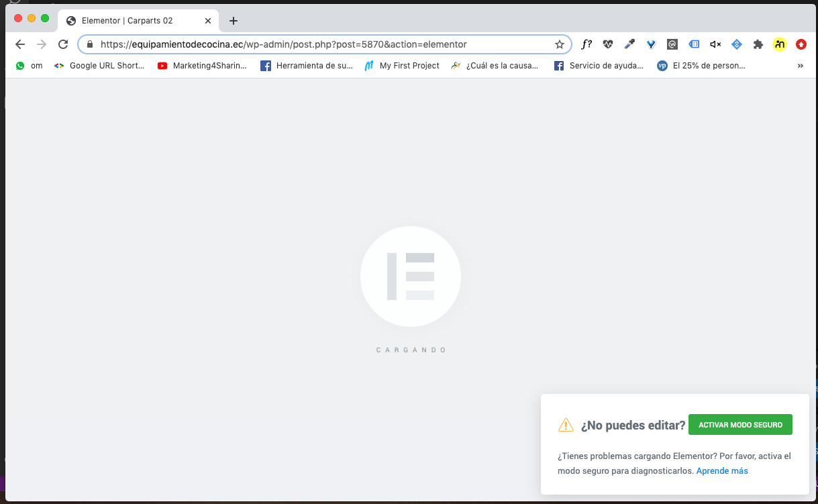
Task: Click the warning triangle icon
Action: (566, 425)
